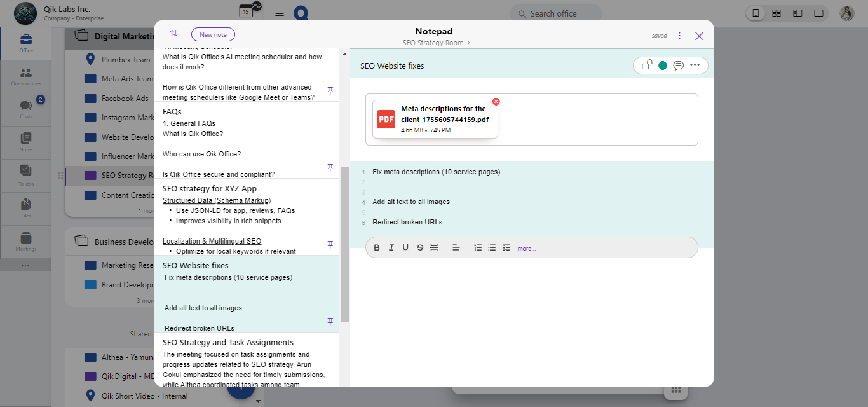
Task: Open the note's three-dot options menu
Action: (695, 65)
